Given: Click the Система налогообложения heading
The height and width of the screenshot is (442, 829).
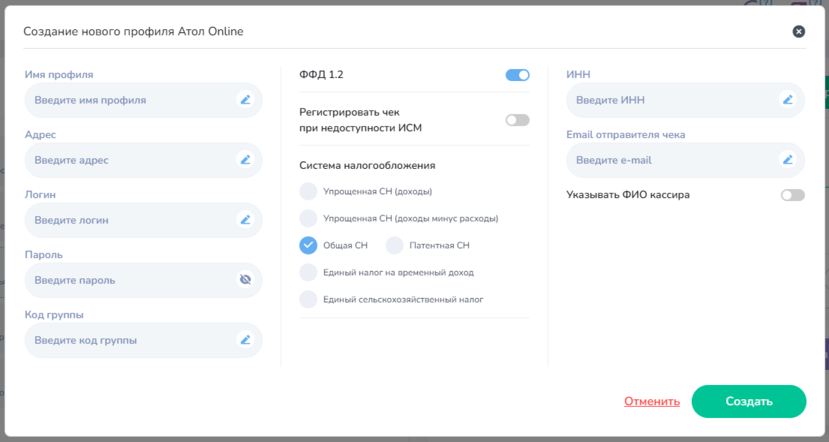Looking at the screenshot, I should point(367,165).
